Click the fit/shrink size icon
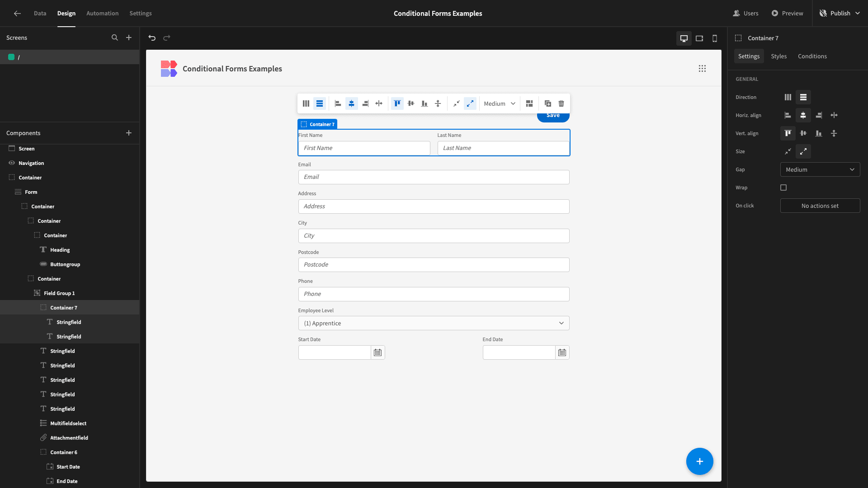The height and width of the screenshot is (488, 868). [x=788, y=152]
